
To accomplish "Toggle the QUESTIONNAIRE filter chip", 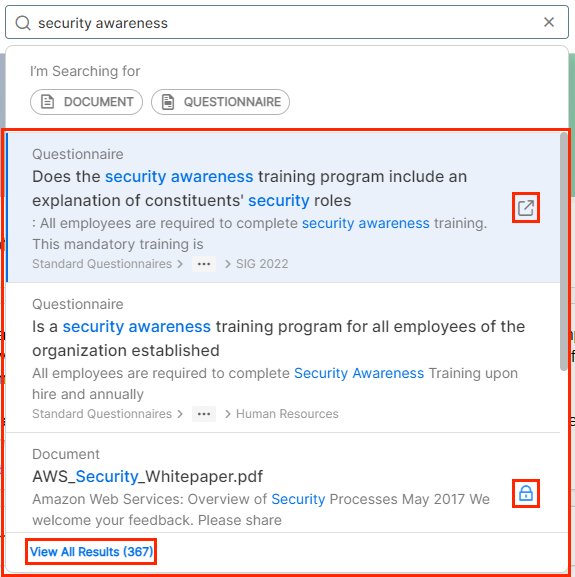I will [x=220, y=102].
